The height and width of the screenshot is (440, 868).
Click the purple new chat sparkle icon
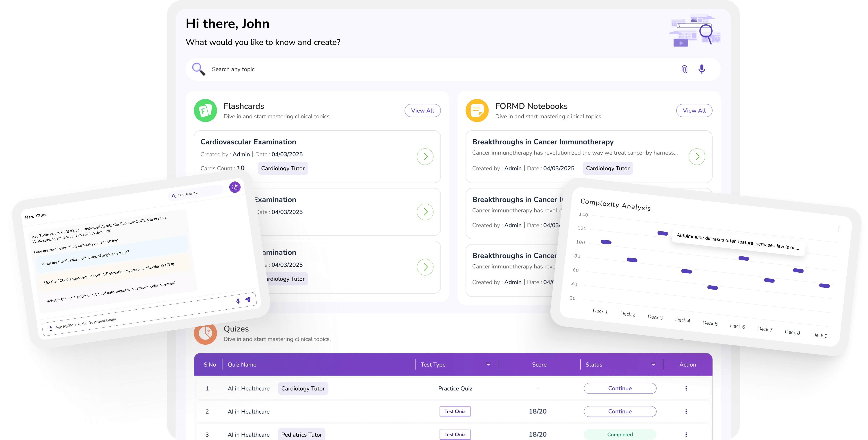[x=235, y=187]
